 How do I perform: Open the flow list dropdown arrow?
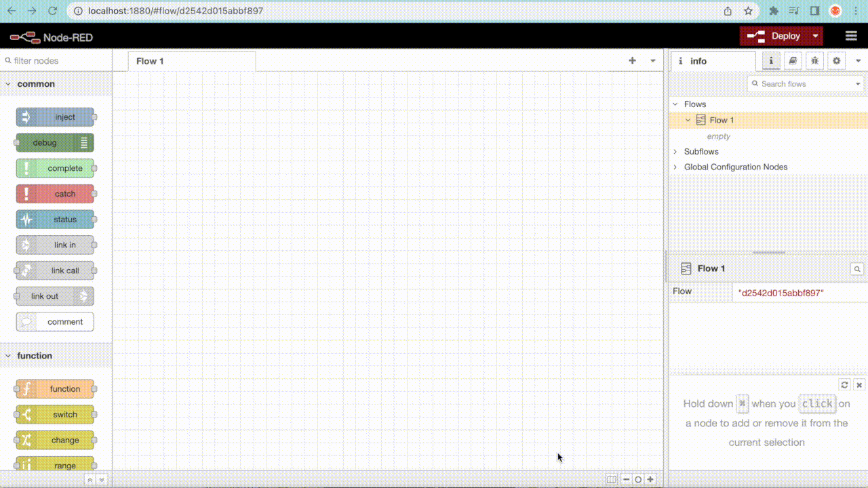pyautogui.click(x=652, y=60)
